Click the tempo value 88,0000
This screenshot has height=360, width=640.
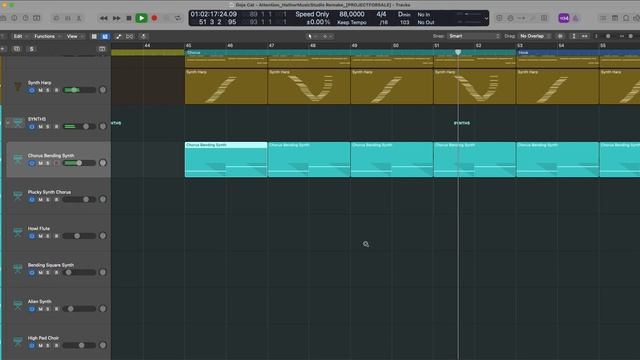[351, 14]
